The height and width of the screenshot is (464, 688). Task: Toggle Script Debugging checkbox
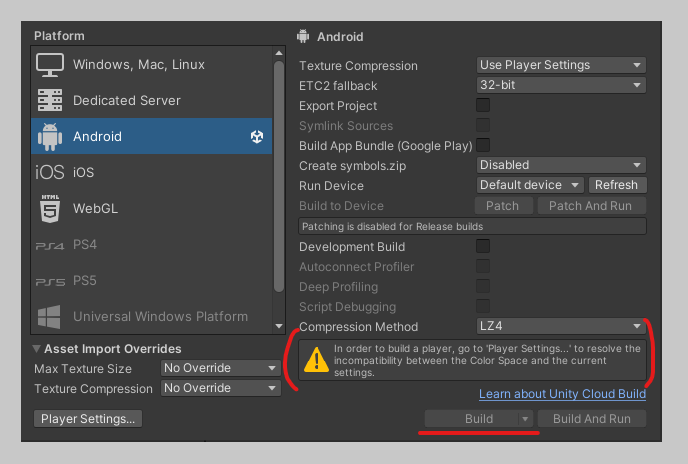483,306
